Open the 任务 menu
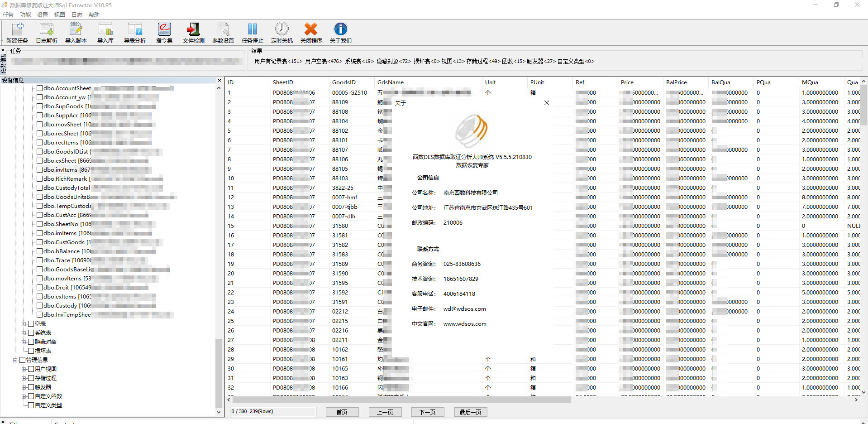 8,14
